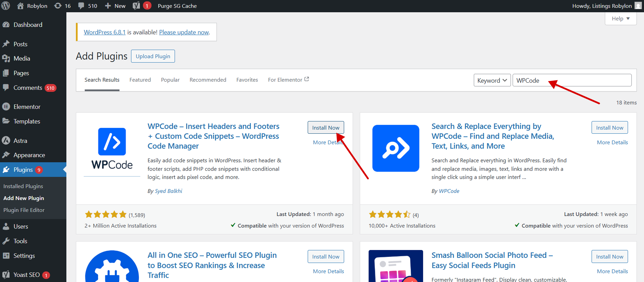The width and height of the screenshot is (644, 282).
Task: Open Add New Plugin submenu item
Action: pos(23,198)
